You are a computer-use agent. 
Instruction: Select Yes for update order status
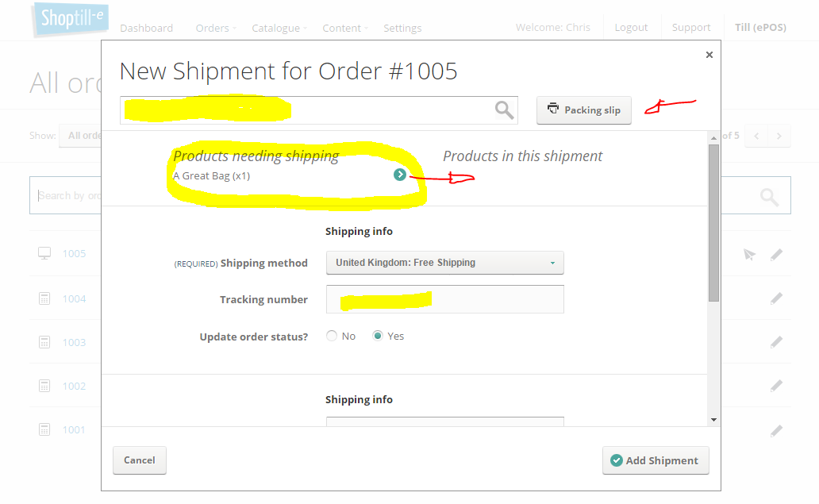378,336
